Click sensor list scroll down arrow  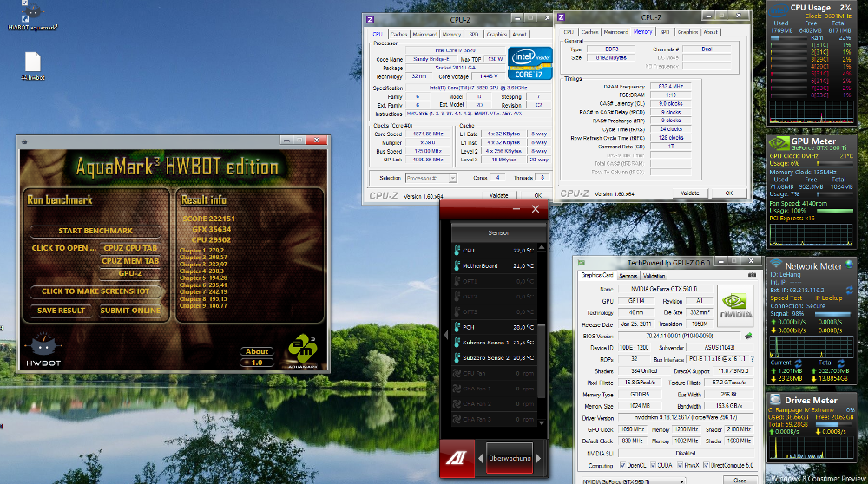point(542,422)
